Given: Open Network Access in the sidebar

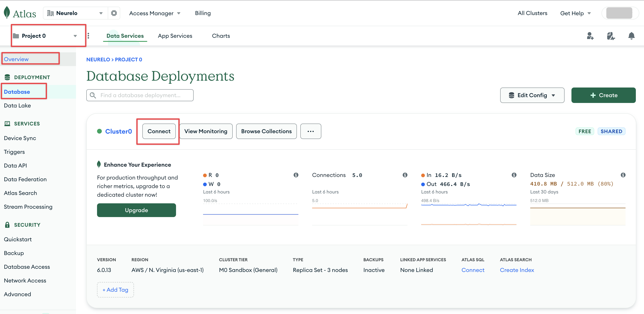Looking at the screenshot, I should point(25,281).
